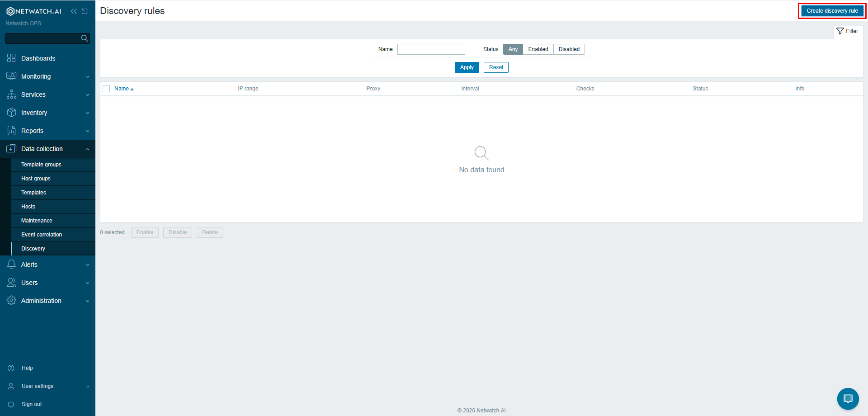Click the Users people icon
Image resolution: width=868 pixels, height=416 pixels.
11,283
